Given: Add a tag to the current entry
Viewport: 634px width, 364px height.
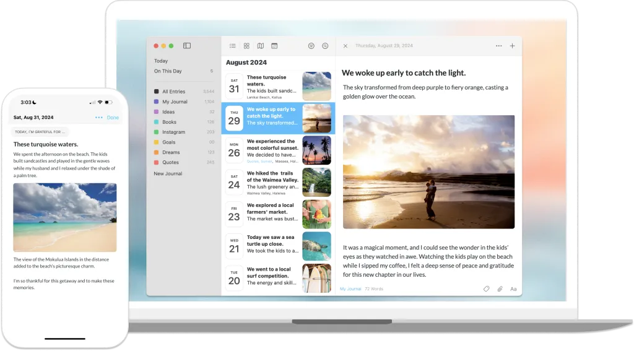Looking at the screenshot, I should (487, 288).
